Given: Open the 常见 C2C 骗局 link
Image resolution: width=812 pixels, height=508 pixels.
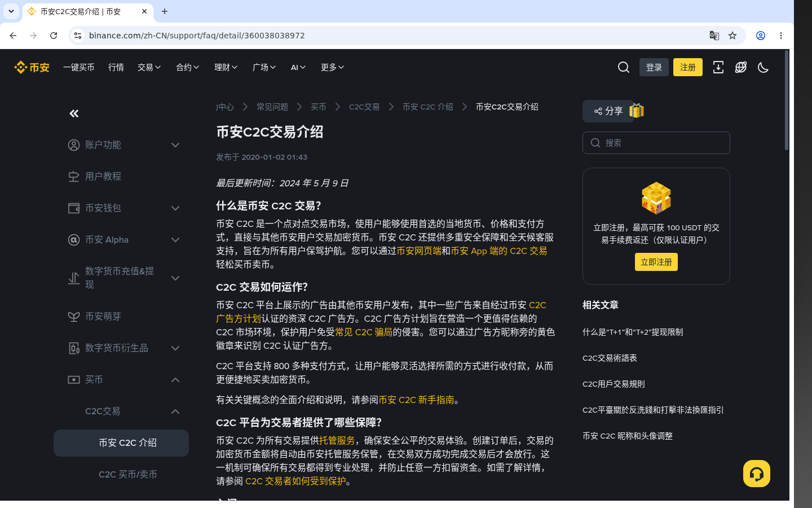Looking at the screenshot, I should 364,332.
